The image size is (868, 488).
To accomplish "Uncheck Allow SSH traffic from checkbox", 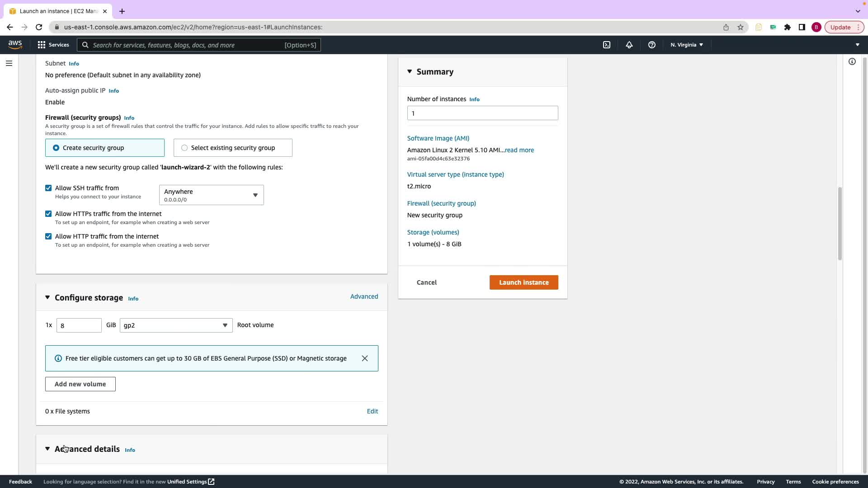I will coord(48,188).
